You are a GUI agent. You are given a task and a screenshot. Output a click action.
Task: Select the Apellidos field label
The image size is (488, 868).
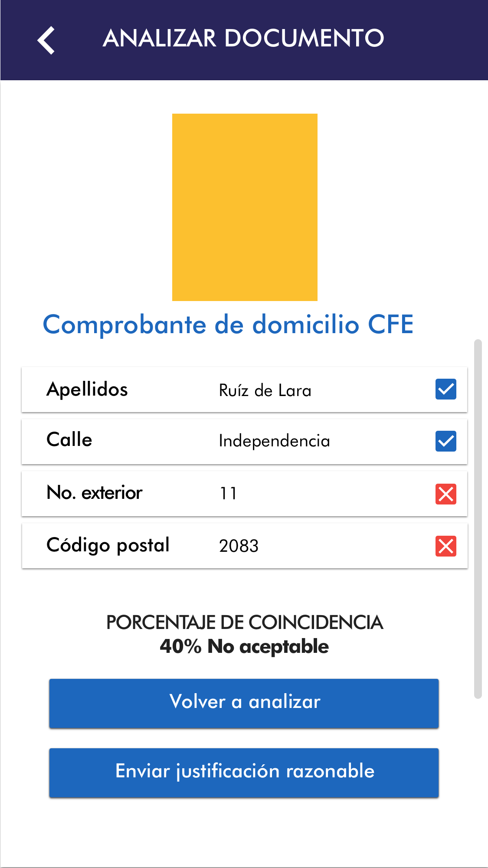pyautogui.click(x=87, y=390)
